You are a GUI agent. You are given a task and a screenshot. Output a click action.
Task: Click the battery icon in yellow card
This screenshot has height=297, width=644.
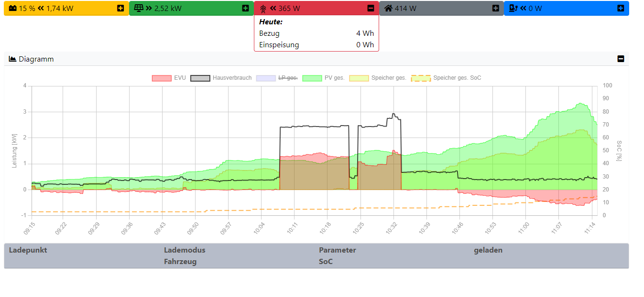(x=13, y=8)
